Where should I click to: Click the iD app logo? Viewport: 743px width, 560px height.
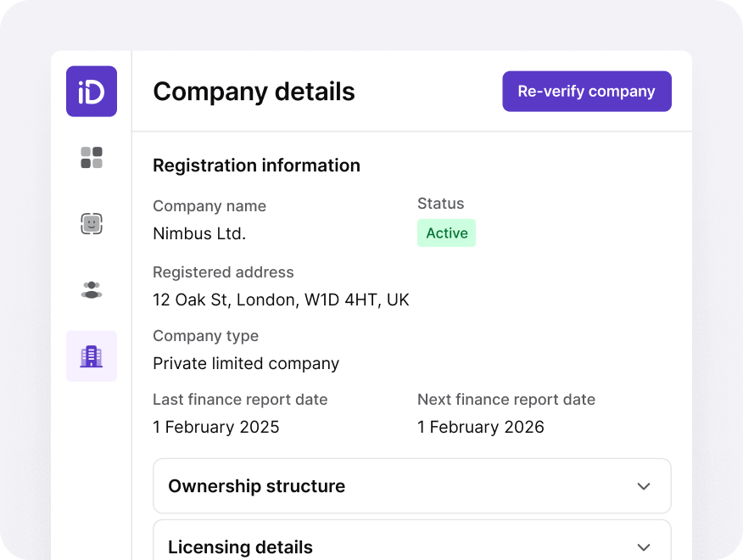(91, 91)
